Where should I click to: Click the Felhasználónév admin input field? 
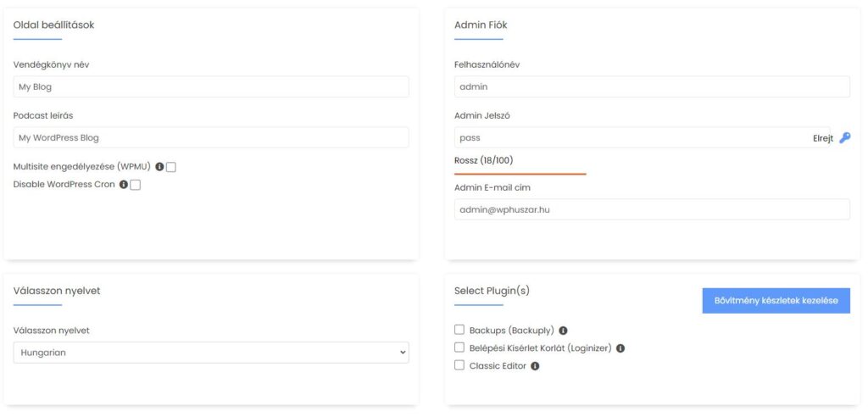652,86
